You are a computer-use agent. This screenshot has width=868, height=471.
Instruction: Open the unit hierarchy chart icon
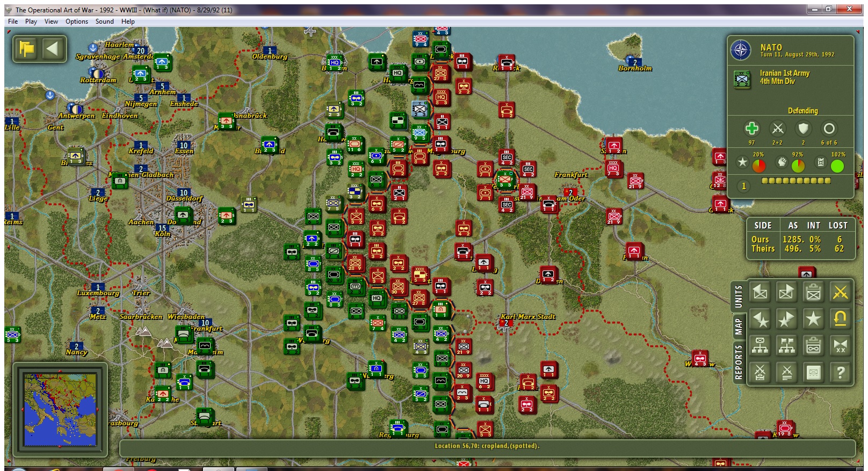pyautogui.click(x=760, y=346)
